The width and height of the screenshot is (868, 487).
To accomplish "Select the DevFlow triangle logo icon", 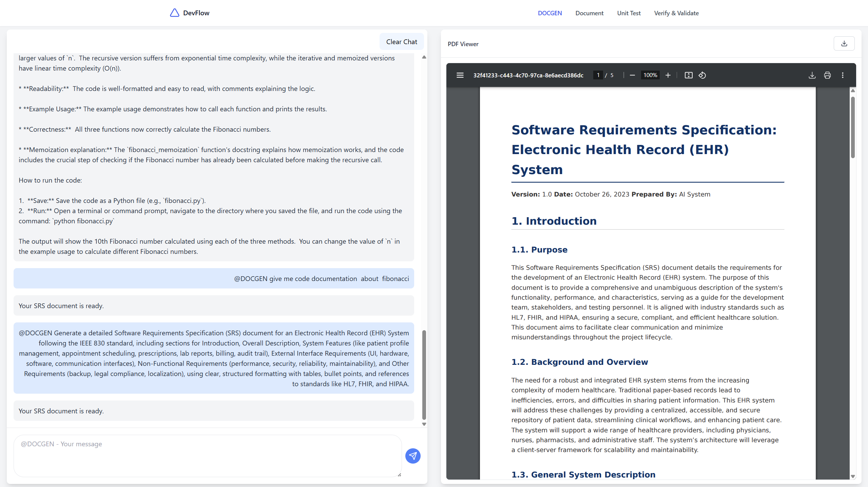I will coord(174,13).
